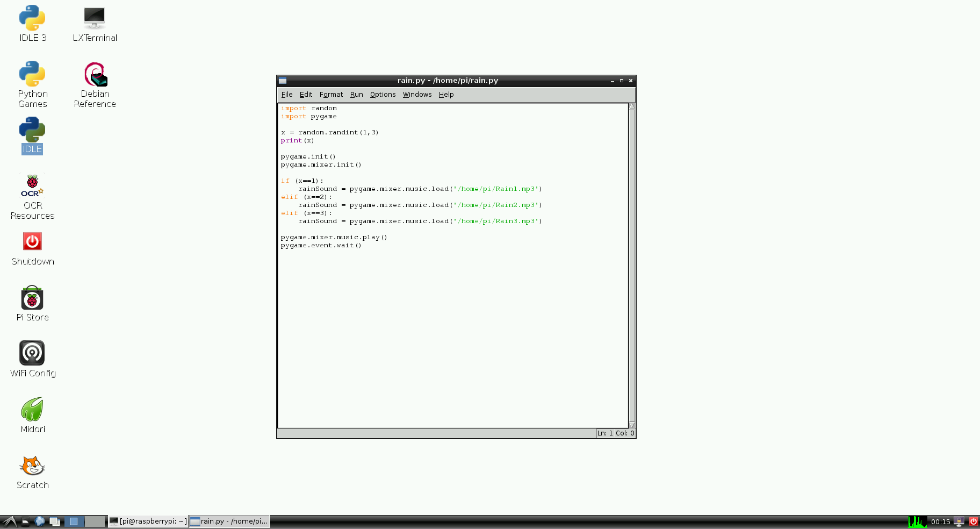The height and width of the screenshot is (529, 980).
Task: Open file manager from the taskbar
Action: click(x=25, y=521)
